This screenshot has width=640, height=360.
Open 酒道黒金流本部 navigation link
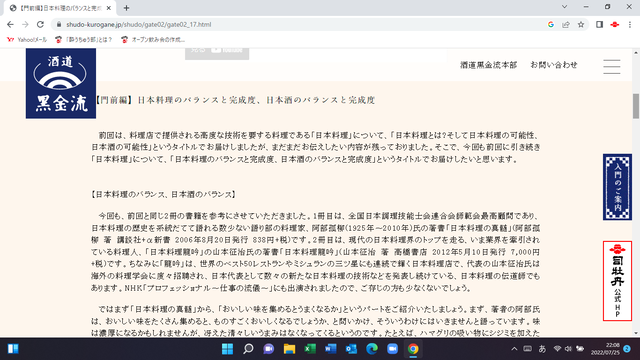[x=488, y=65]
